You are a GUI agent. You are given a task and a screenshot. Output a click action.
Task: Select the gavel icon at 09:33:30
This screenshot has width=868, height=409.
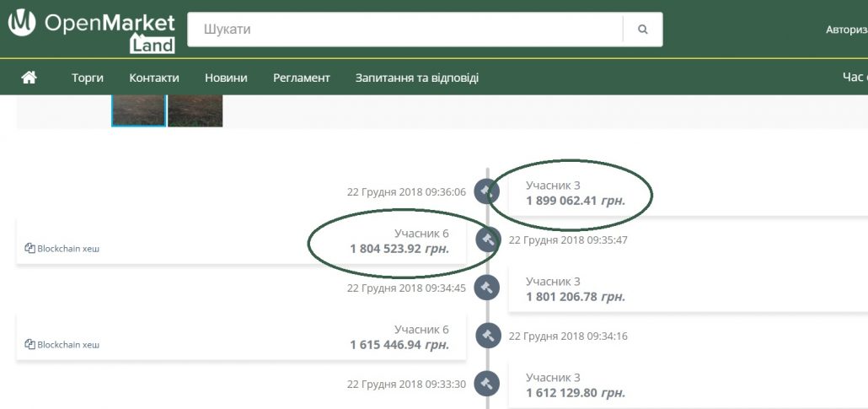[x=486, y=384]
